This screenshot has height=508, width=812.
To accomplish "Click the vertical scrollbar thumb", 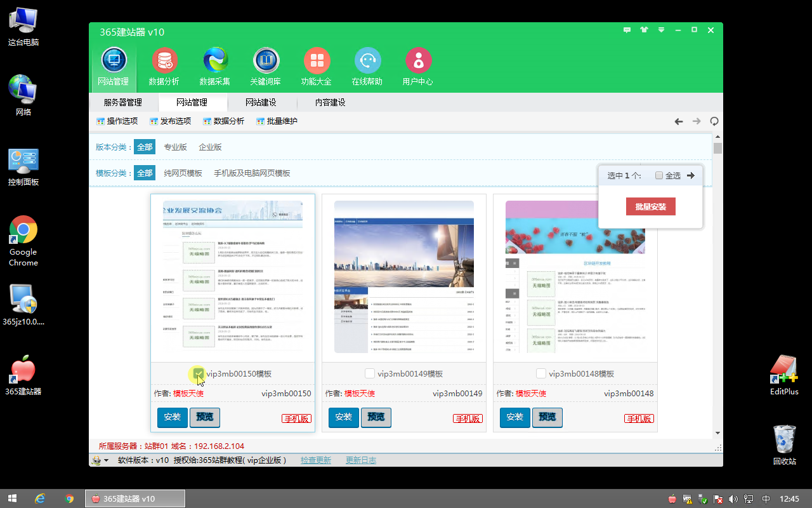I will (x=717, y=148).
